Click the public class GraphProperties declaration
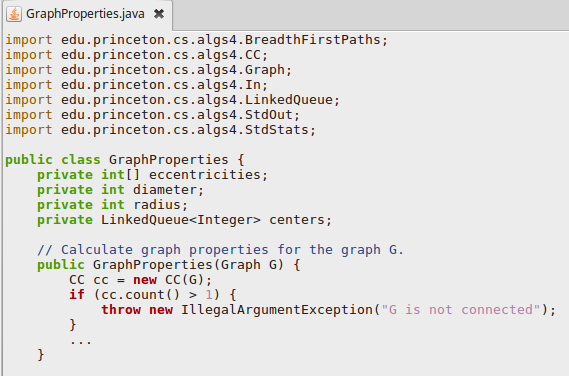The width and height of the screenshot is (569, 376). pyautogui.click(x=125, y=160)
